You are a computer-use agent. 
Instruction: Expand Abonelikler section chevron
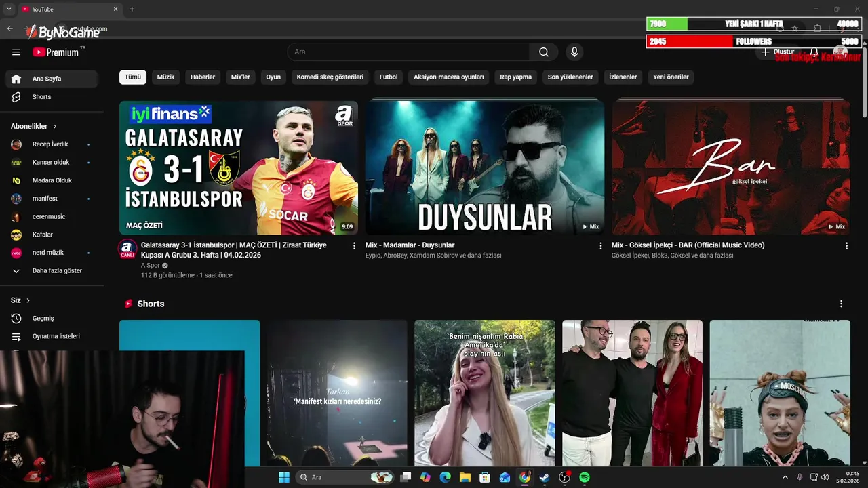[55, 127]
